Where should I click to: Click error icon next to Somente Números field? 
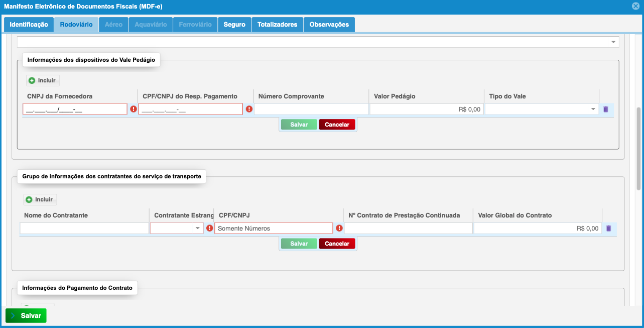point(339,228)
